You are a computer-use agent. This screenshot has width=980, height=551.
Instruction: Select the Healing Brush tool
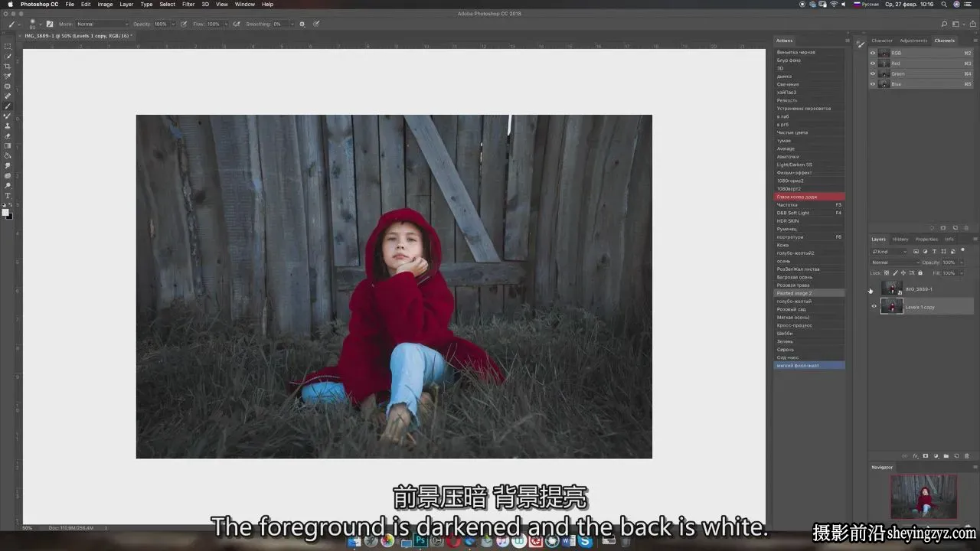pos(8,96)
